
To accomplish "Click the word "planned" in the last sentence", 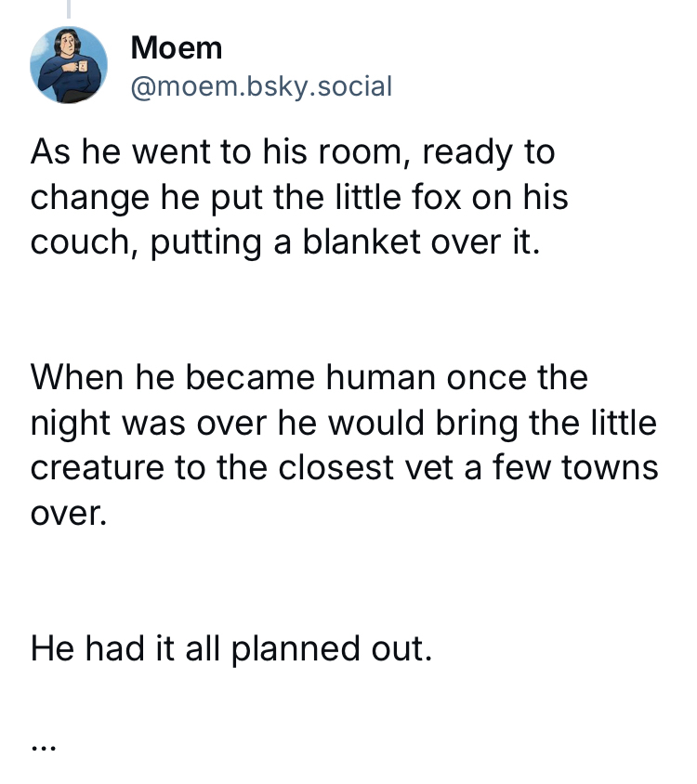I will 291,647.
